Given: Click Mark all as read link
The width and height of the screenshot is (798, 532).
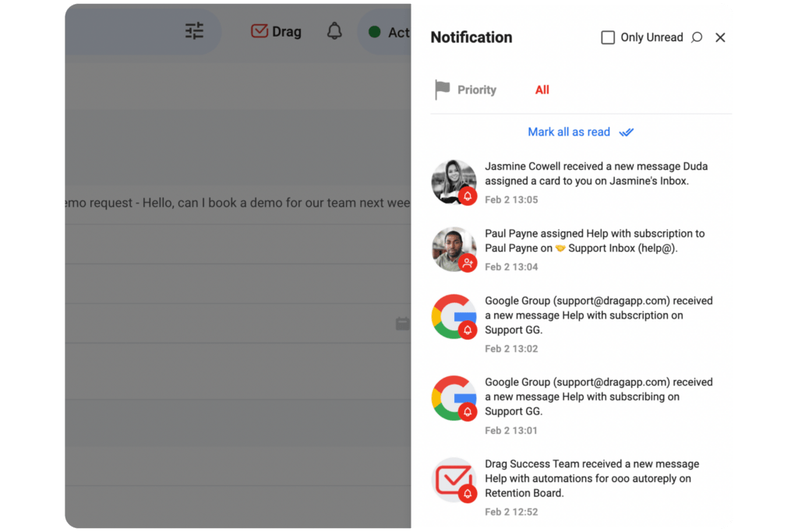Looking at the screenshot, I should click(568, 132).
